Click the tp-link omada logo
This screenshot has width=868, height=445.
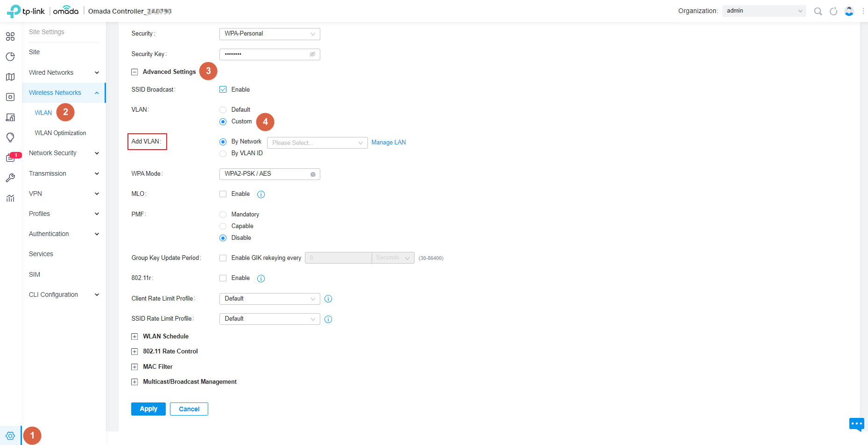tap(43, 11)
